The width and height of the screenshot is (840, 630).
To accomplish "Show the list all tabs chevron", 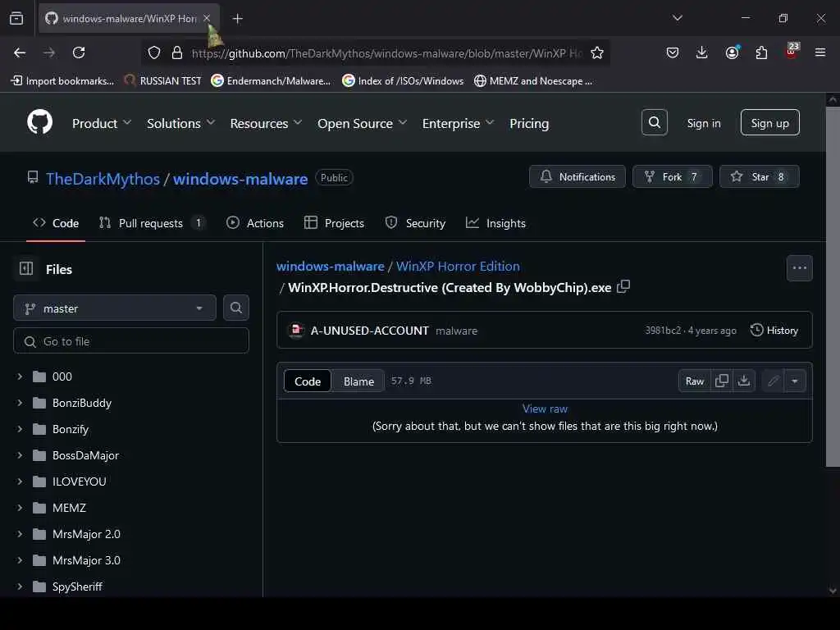I will click(677, 18).
